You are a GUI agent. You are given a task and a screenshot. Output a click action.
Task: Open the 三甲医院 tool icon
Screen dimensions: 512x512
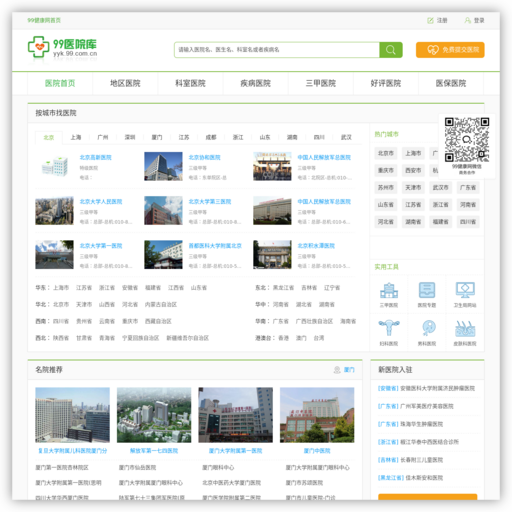point(389,291)
